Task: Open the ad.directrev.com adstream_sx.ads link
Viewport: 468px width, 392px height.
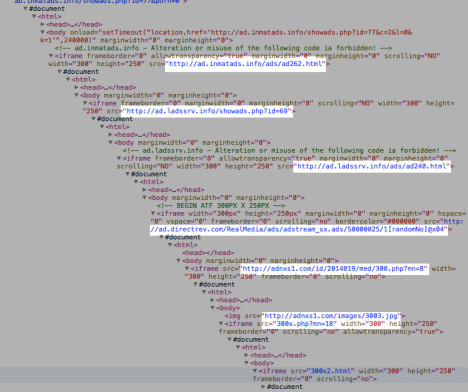Action: [x=298, y=229]
